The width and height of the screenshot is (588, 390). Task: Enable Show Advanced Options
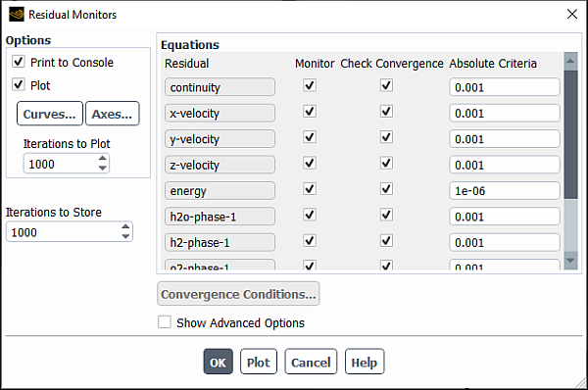pyautogui.click(x=165, y=322)
